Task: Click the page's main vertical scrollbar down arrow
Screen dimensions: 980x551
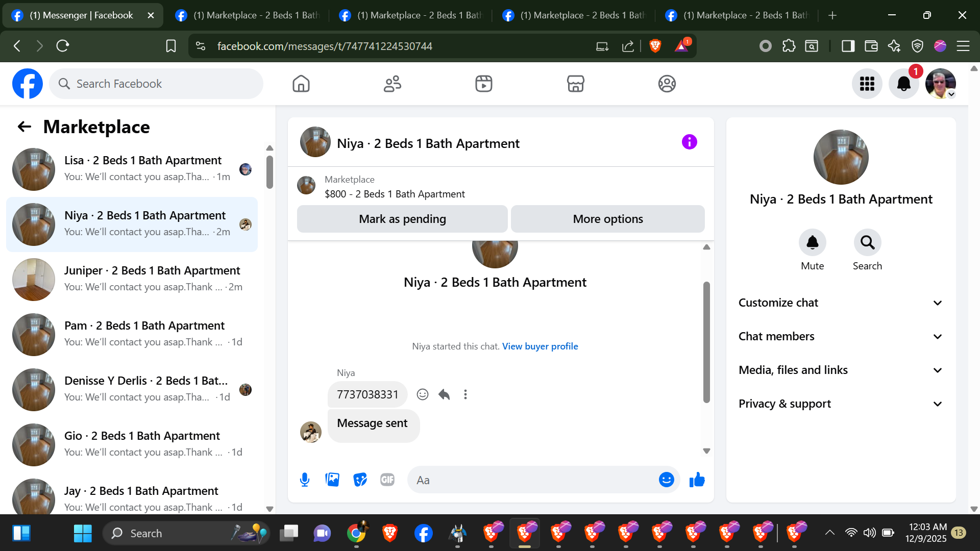Action: tap(974, 509)
